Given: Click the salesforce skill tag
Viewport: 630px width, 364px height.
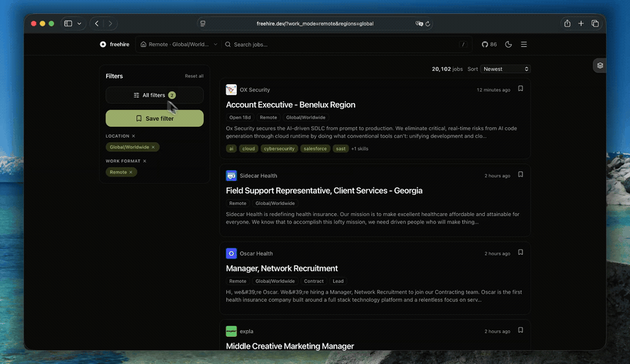Looking at the screenshot, I should (315, 149).
